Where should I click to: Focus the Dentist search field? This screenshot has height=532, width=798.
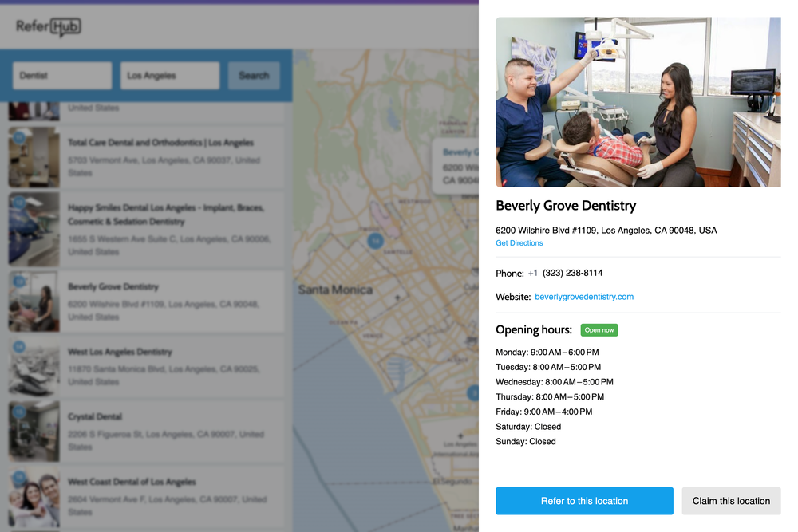click(x=62, y=76)
